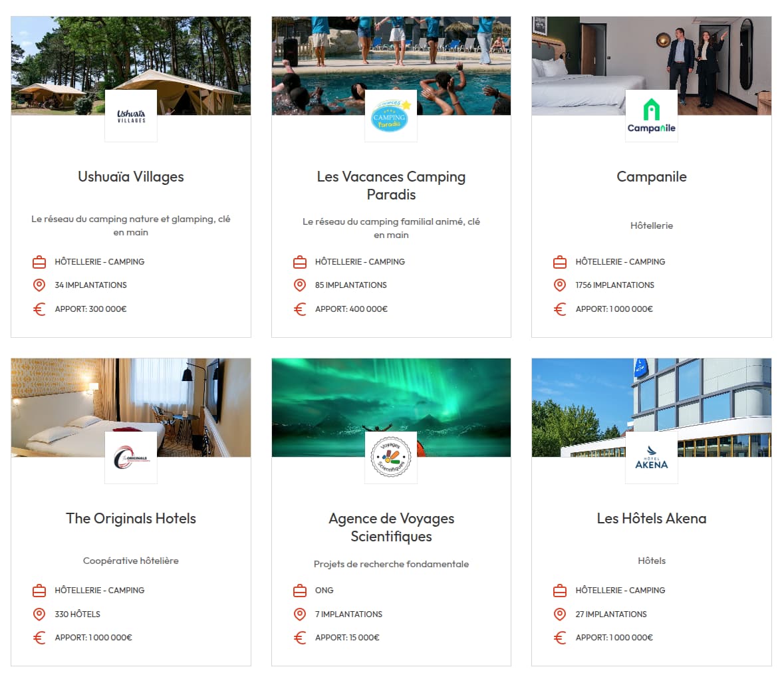This screenshot has height=677, width=784.
Task: Click the Voyages Scientifiques round logo
Action: pyautogui.click(x=391, y=458)
